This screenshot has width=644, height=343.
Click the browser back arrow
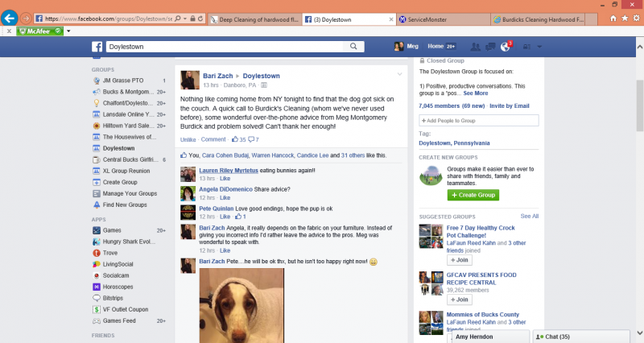[x=10, y=17]
